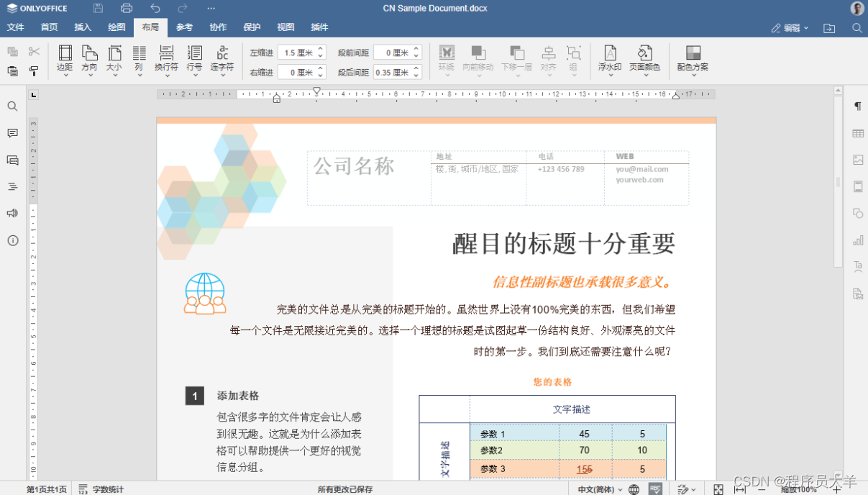Switch to the 插件 (Plugins) tab
Image resolution: width=868 pixels, height=495 pixels.
point(319,27)
